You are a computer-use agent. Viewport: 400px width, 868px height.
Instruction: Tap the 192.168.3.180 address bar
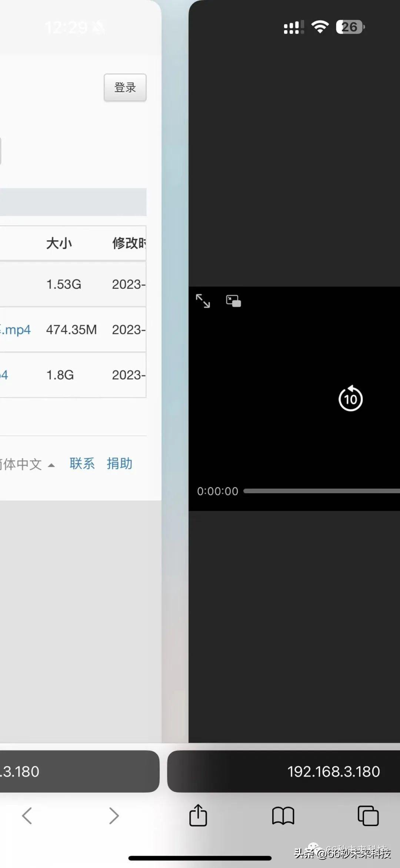point(333,772)
